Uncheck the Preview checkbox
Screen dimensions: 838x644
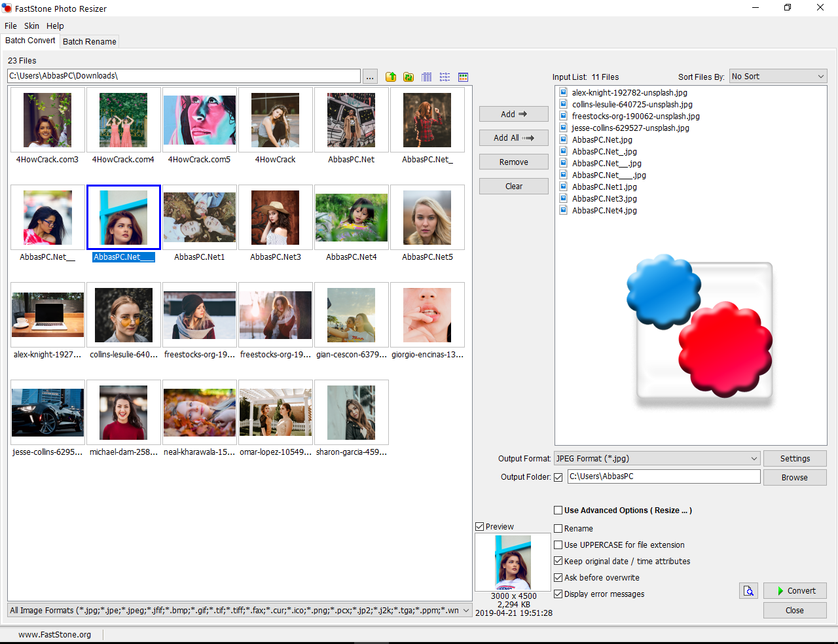480,527
